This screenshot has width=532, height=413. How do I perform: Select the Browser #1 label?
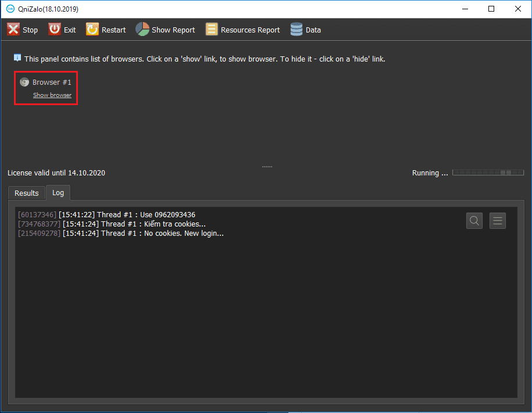tap(52, 82)
